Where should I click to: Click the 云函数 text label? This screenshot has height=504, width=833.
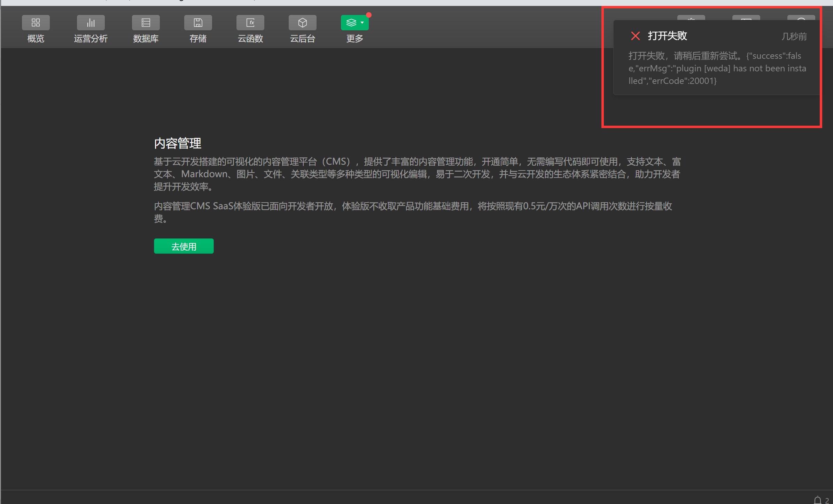tap(250, 39)
